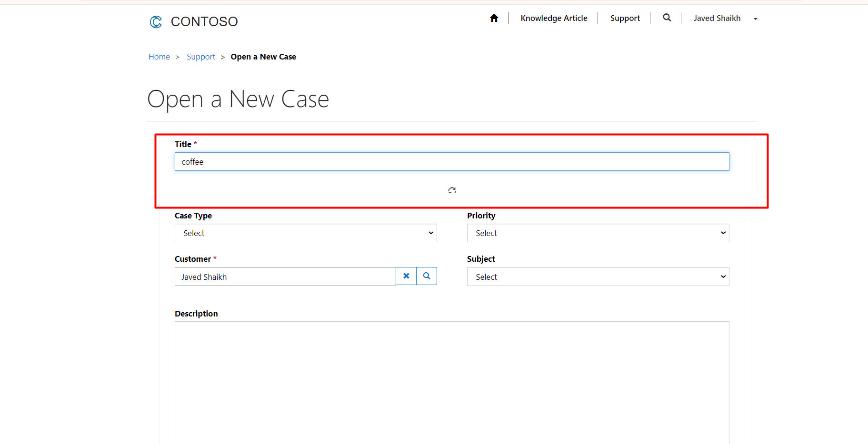
Task: Click the CONTOSO brand name
Action: point(204,21)
